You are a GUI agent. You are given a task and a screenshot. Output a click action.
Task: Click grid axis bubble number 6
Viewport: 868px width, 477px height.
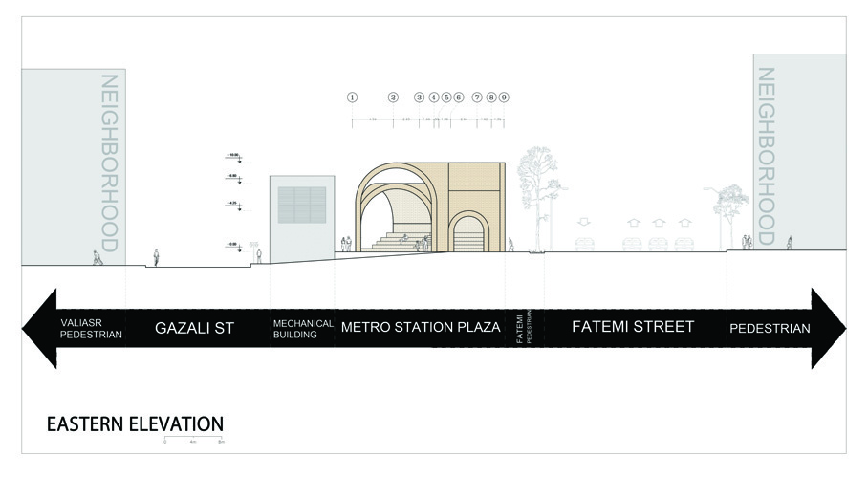coord(458,98)
